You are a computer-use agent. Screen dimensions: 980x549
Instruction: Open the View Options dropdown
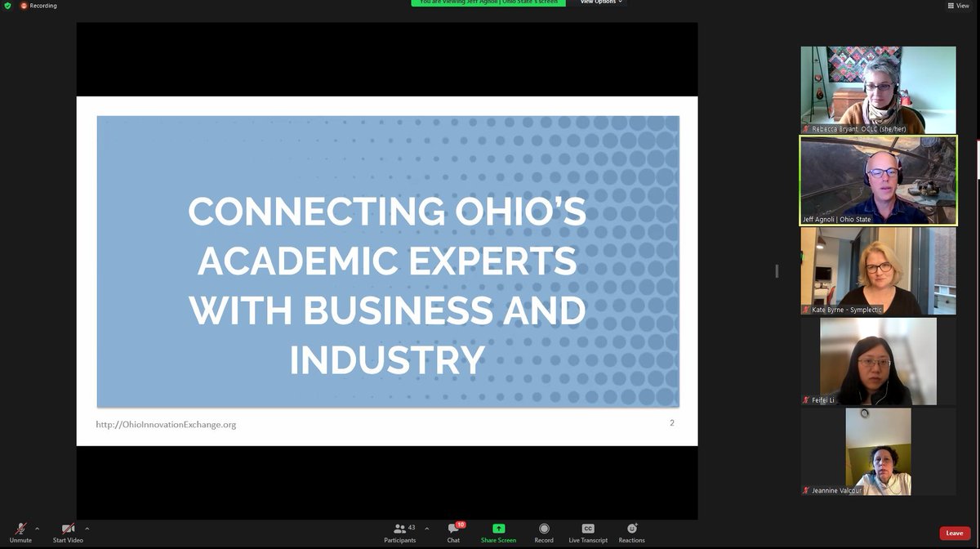600,2
